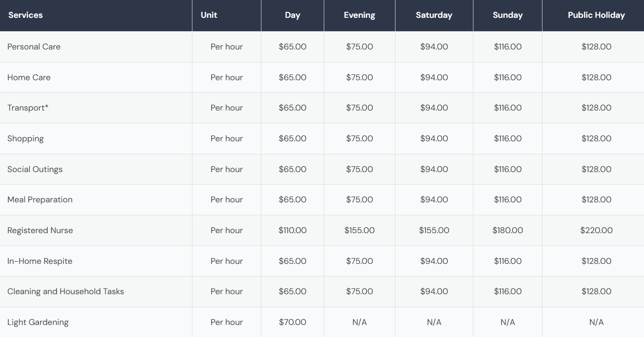Click Personal Care Public Holiday rate $128.00
644x337 pixels.
point(596,47)
